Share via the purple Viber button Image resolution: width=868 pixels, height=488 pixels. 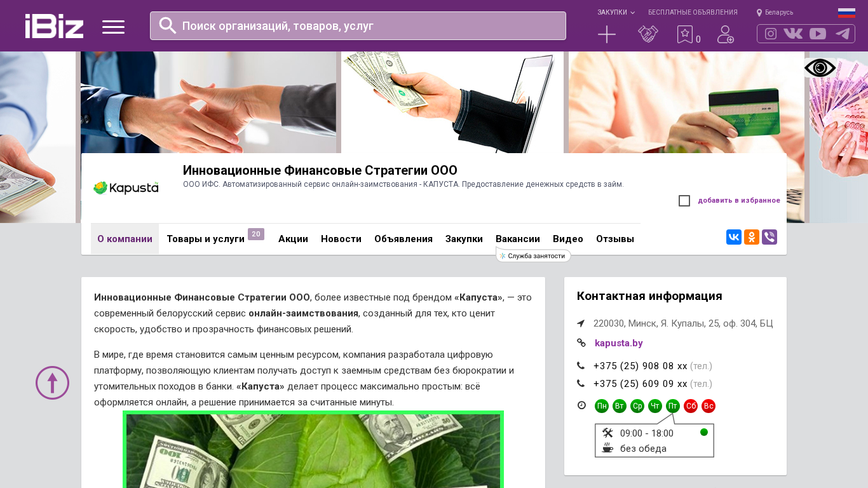(x=770, y=237)
